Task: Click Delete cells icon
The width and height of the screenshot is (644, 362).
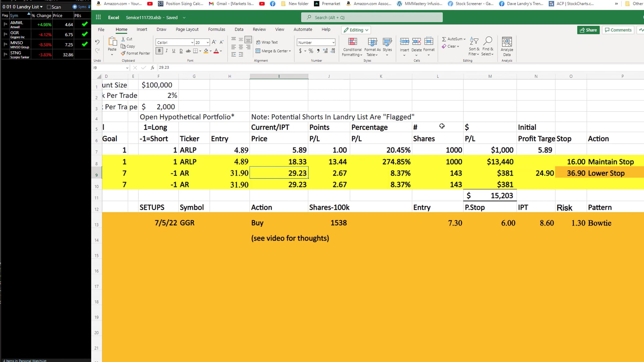Action: click(416, 41)
